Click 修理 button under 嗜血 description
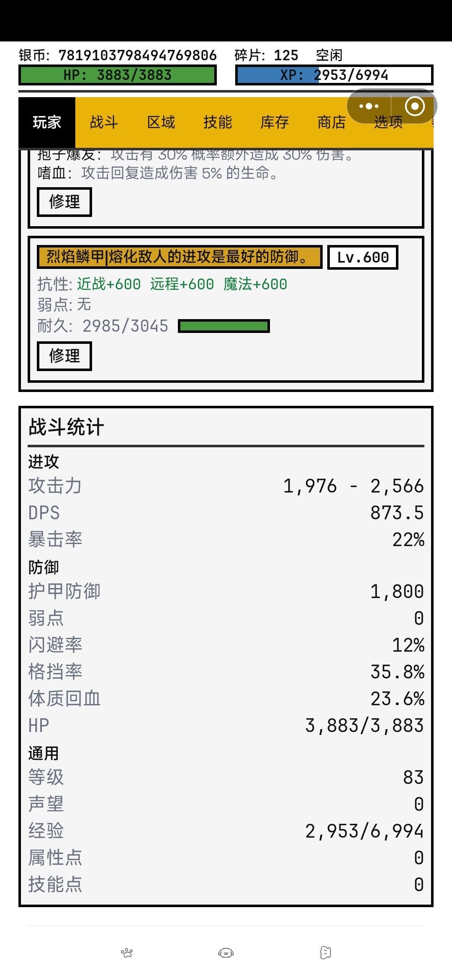 pos(64,202)
